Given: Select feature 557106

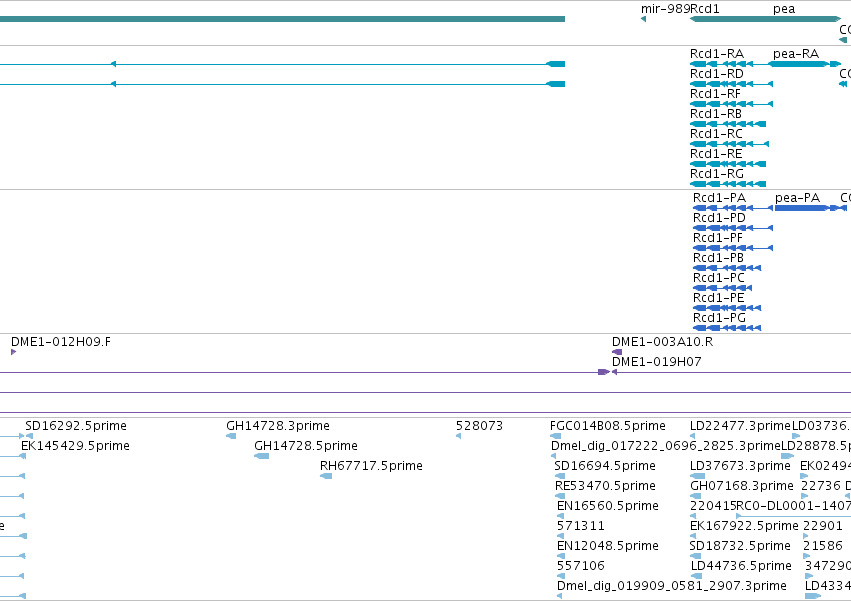Looking at the screenshot, I should point(581,566).
